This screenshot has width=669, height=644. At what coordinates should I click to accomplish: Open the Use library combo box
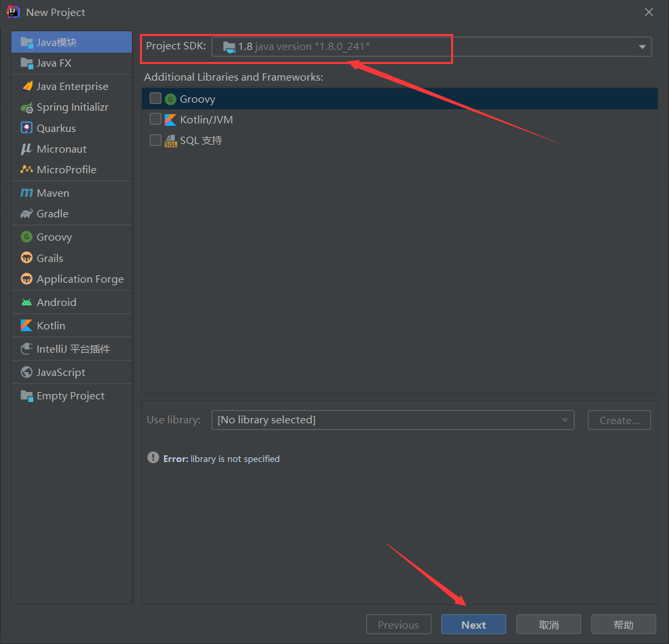[x=392, y=420]
